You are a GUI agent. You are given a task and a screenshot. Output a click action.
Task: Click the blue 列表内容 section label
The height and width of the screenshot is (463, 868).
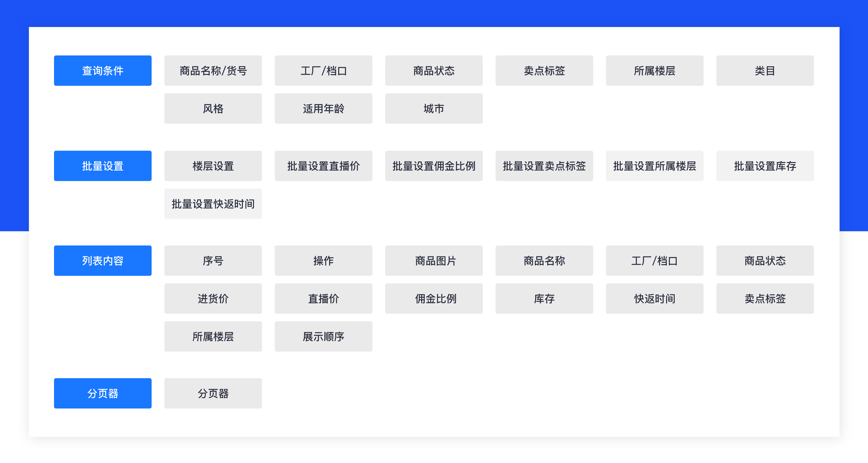tap(102, 260)
